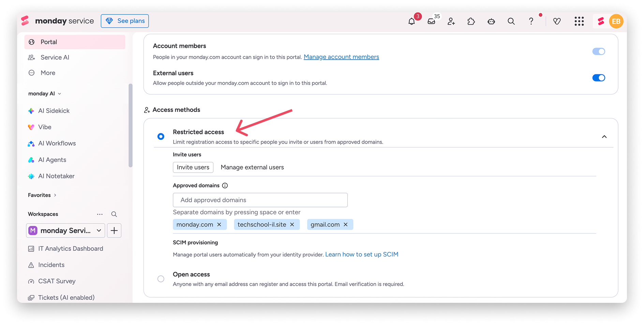Open the inbox tray icon
Image resolution: width=644 pixels, height=325 pixels.
click(x=431, y=21)
